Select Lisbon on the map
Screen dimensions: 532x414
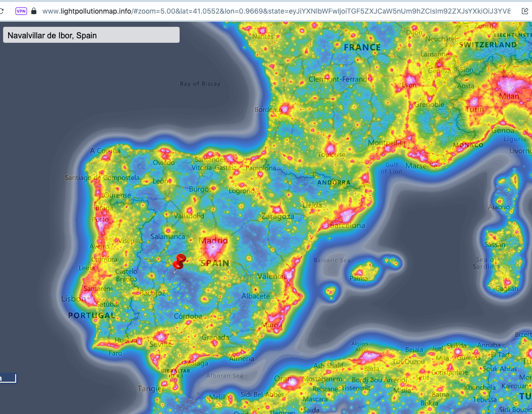click(74, 299)
